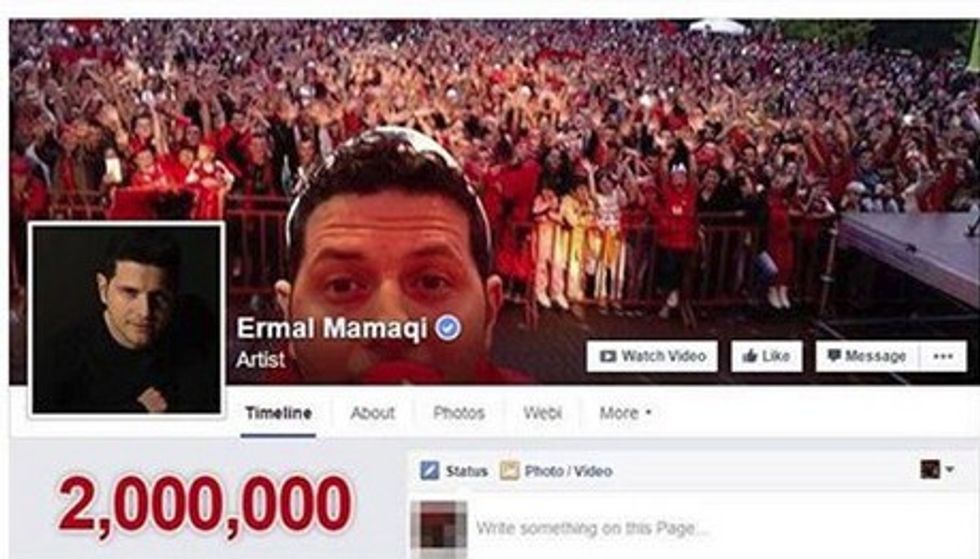Switch to the Timeline tab
980x559 pixels.
tap(278, 413)
